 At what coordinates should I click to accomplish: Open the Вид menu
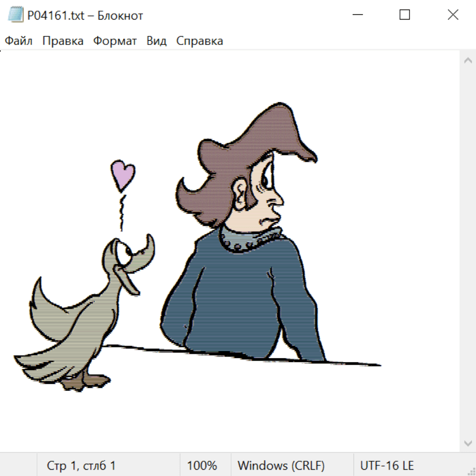click(156, 41)
